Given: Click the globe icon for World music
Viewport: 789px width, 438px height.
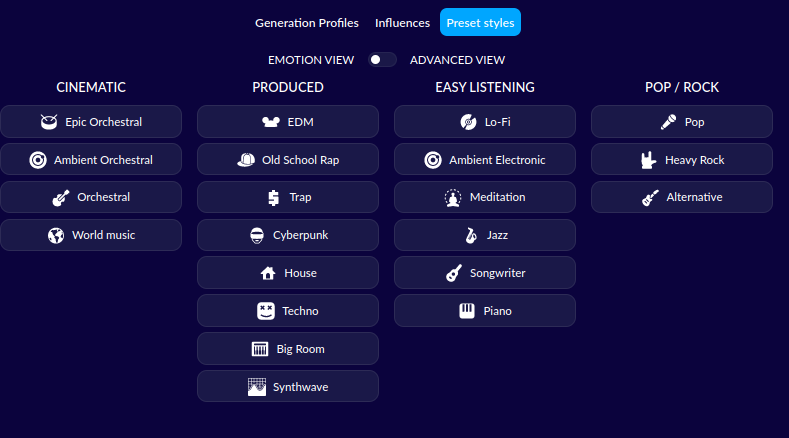Looking at the screenshot, I should tap(56, 235).
